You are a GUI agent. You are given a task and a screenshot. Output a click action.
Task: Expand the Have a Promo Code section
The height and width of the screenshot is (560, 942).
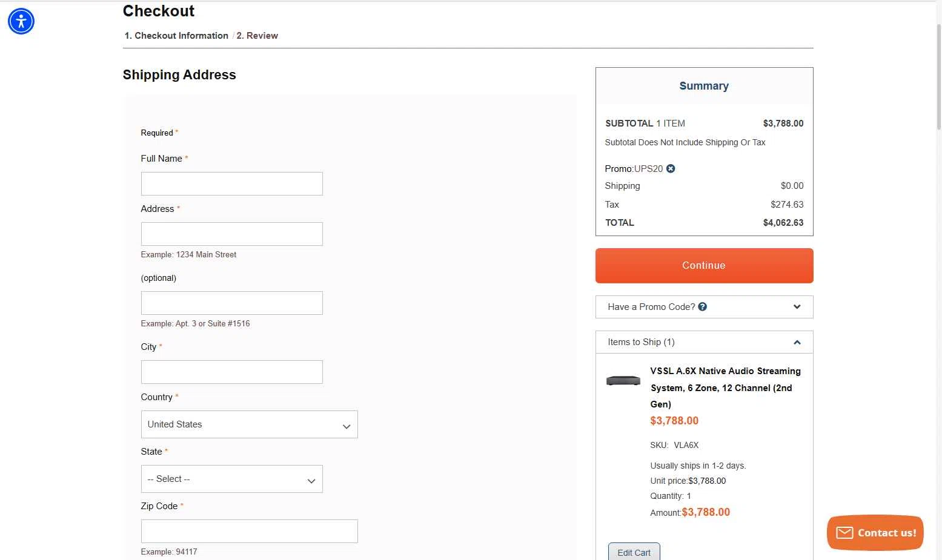click(x=704, y=307)
